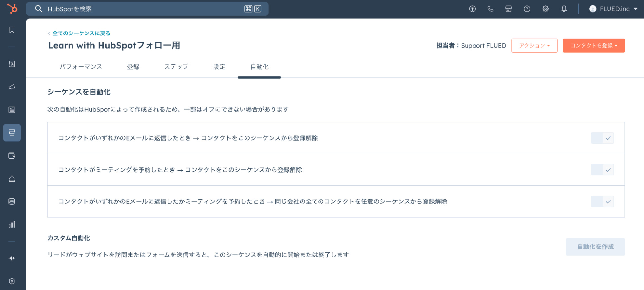Toggle unenroll all same-company contacts automation
The width and height of the screenshot is (644, 290).
(x=602, y=201)
